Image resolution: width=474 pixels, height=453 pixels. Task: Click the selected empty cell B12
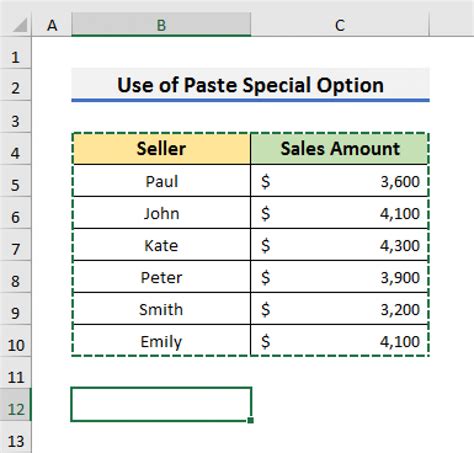(x=161, y=404)
